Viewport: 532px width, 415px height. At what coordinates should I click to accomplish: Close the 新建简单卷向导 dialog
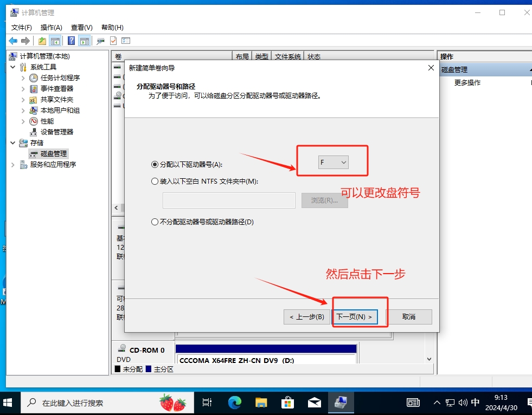click(431, 68)
